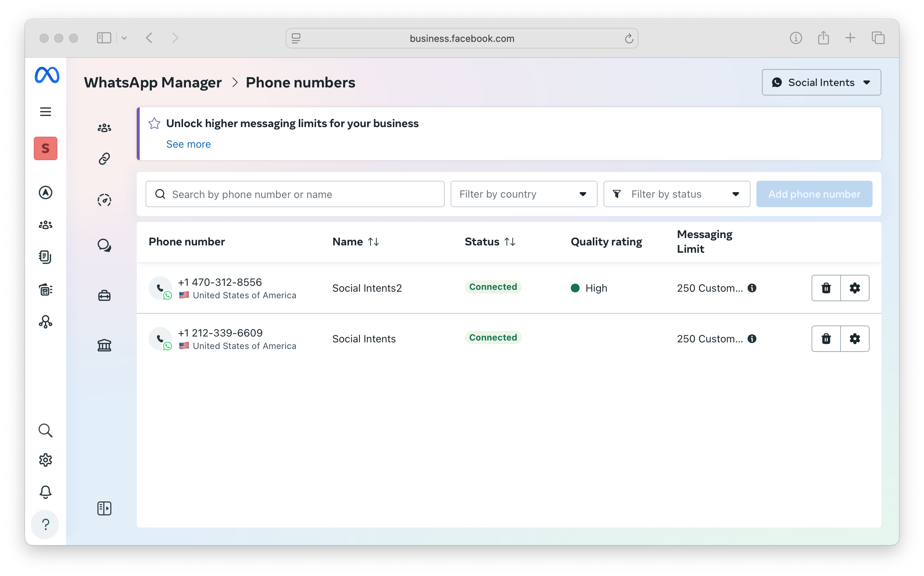Select the business toolkit briefcase icon
The image size is (924, 576).
(x=104, y=295)
